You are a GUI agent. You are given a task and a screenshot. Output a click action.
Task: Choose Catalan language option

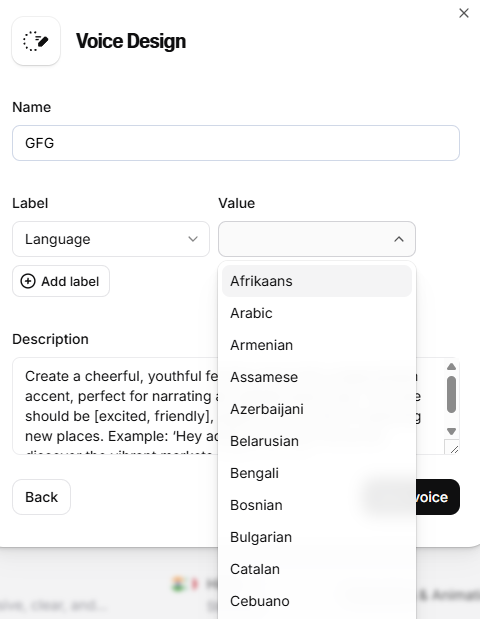click(x=317, y=569)
